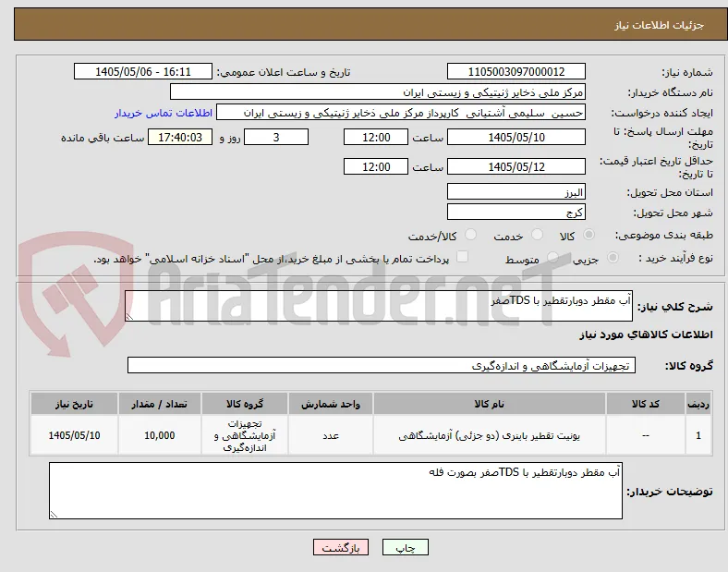Screen dimensions: 728x572
Task: Click the product code cell showing --
Action: (646, 435)
